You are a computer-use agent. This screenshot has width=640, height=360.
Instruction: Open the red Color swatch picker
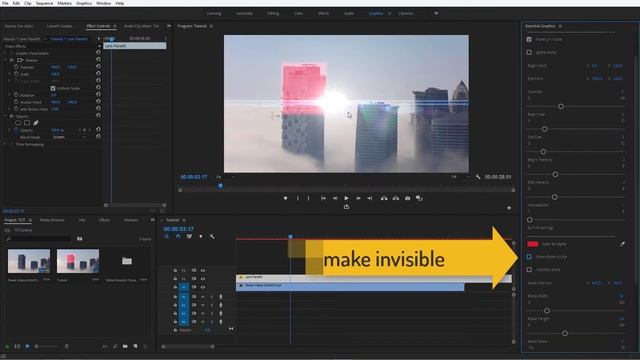tap(533, 244)
